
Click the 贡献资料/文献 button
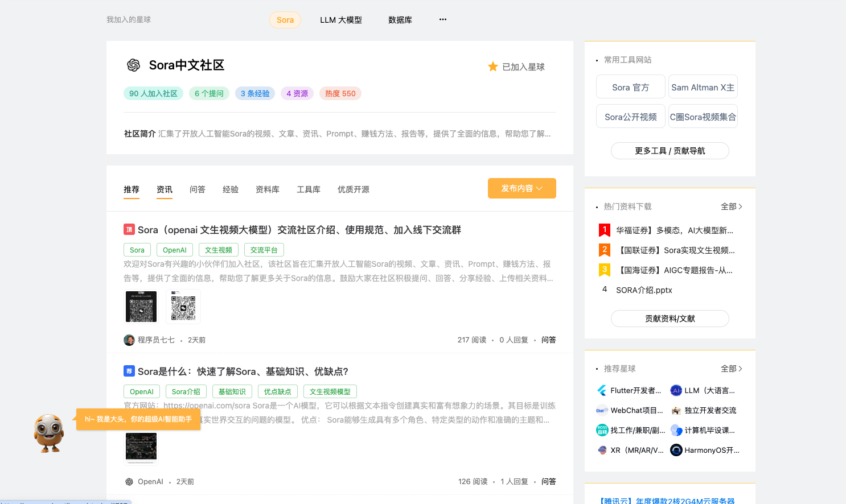tap(670, 319)
